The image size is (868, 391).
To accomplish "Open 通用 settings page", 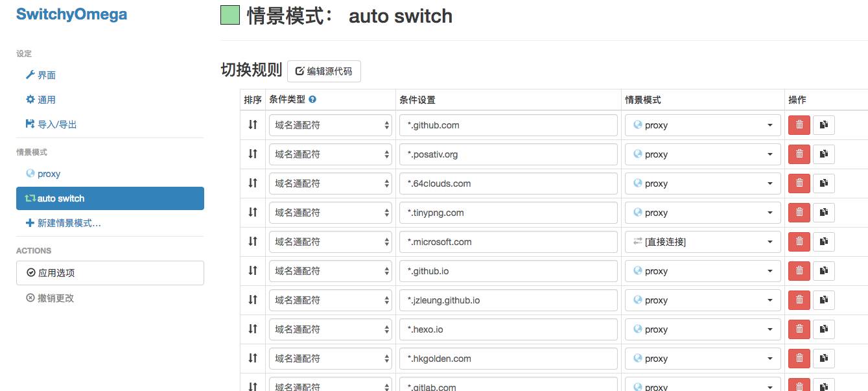I will point(41,100).
